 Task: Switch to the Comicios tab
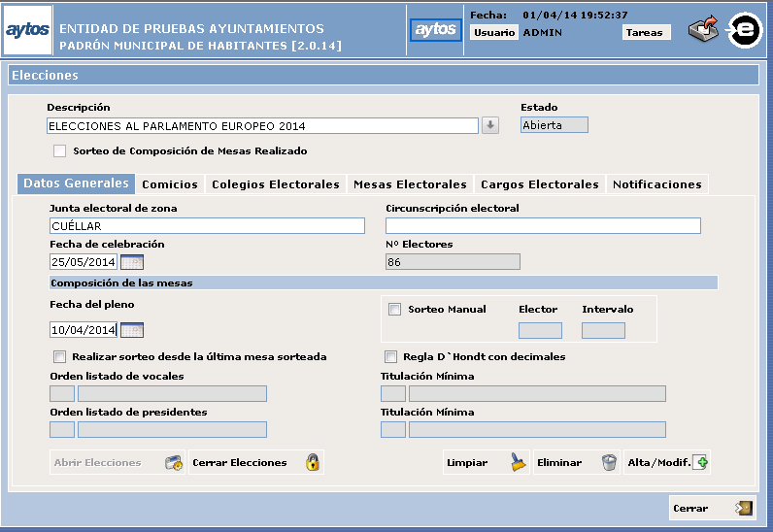tap(170, 184)
